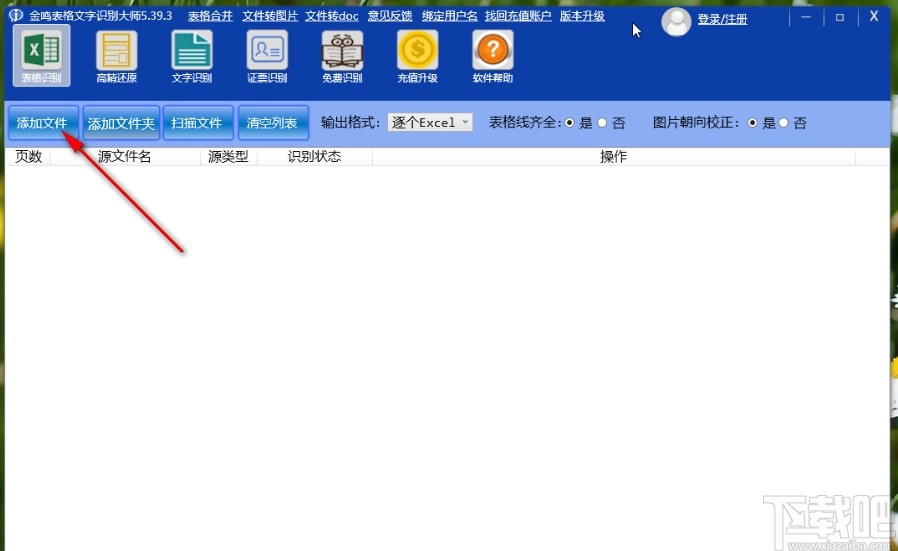
Task: Choose the 免费识别 owl icon
Action: pos(342,56)
